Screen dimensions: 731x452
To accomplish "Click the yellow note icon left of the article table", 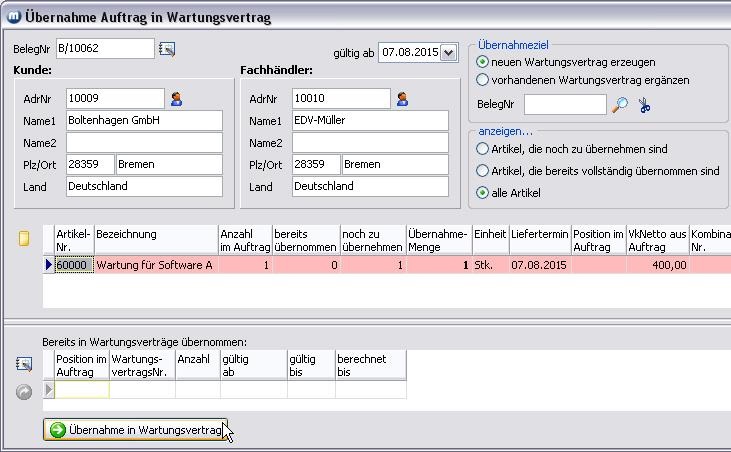I will click(x=25, y=238).
